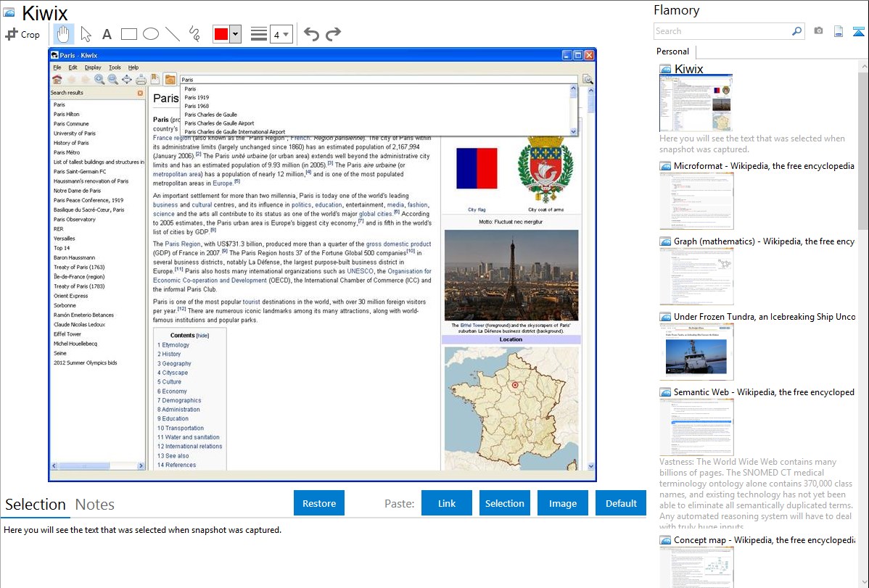The image size is (869, 588).
Task: Click the Link paste button
Action: 447,503
